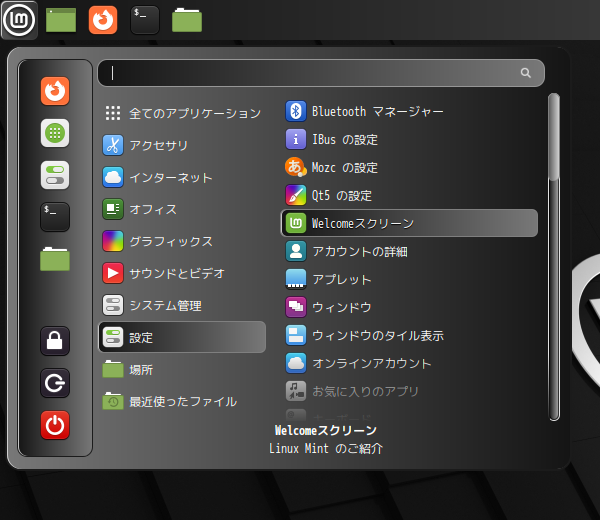Screen dimensions: 600x520
Task: Focus the menu search field
Action: pyautogui.click(x=321, y=73)
